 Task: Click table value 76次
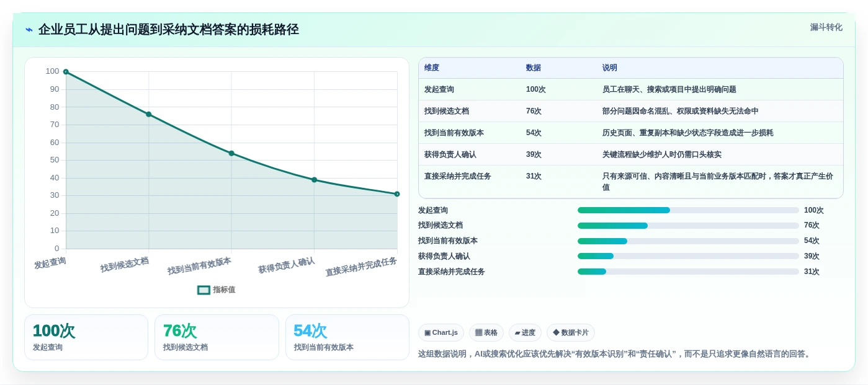click(x=534, y=111)
